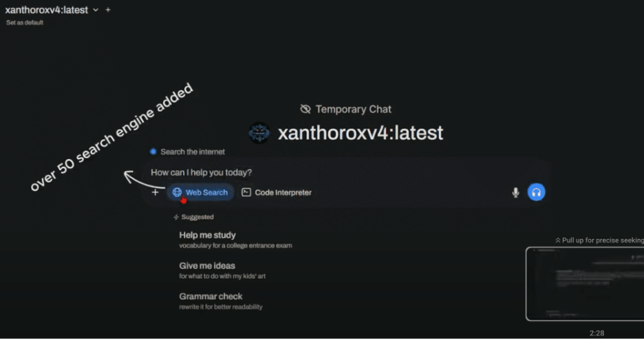The image size is (644, 339).
Task: Click the plus icon to add another model
Action: coord(108,10)
